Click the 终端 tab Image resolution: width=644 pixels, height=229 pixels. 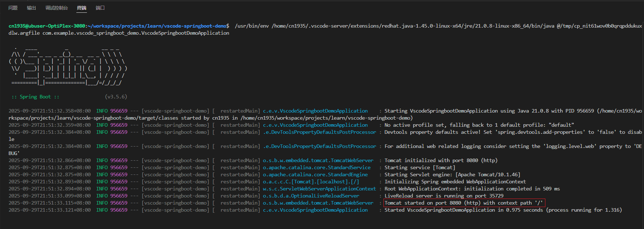click(x=82, y=8)
